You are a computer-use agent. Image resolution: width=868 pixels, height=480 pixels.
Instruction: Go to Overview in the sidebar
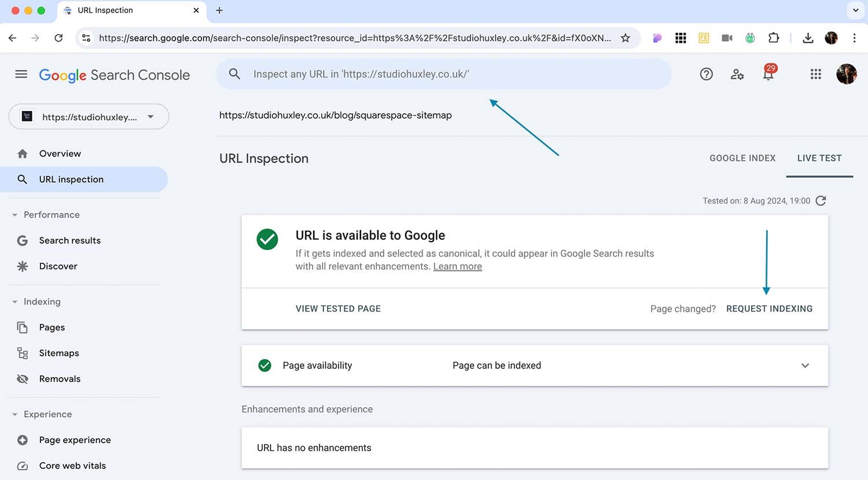pos(84,153)
